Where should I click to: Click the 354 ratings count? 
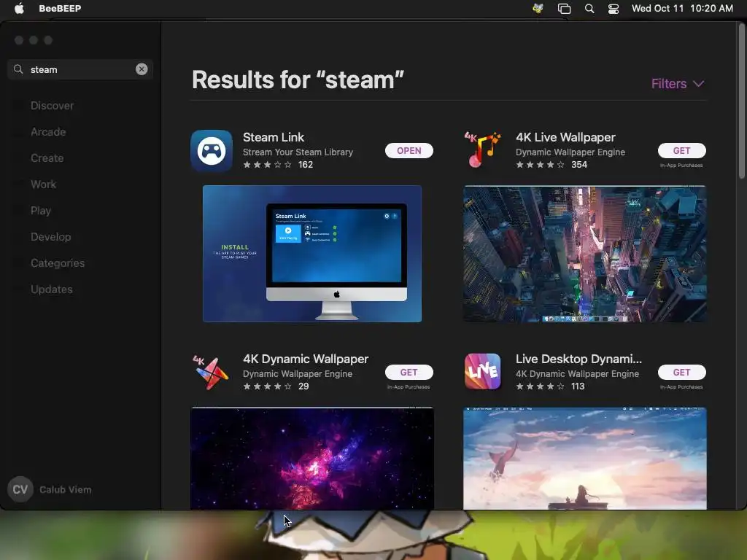pos(578,165)
